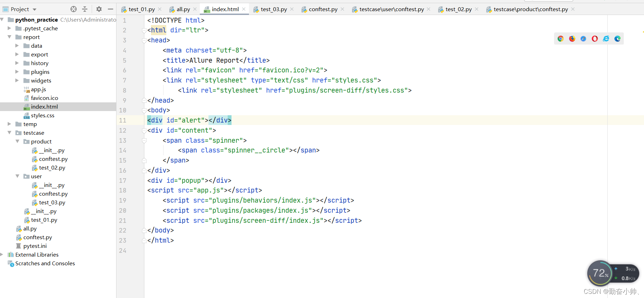This screenshot has width=644, height=298.
Task: Expand the history folder
Action: (17, 63)
